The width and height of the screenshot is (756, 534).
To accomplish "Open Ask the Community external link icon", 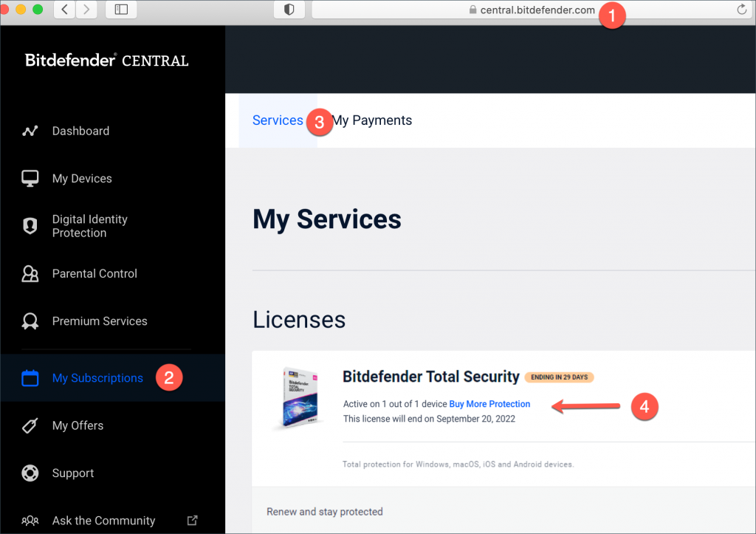I will tap(193, 520).
